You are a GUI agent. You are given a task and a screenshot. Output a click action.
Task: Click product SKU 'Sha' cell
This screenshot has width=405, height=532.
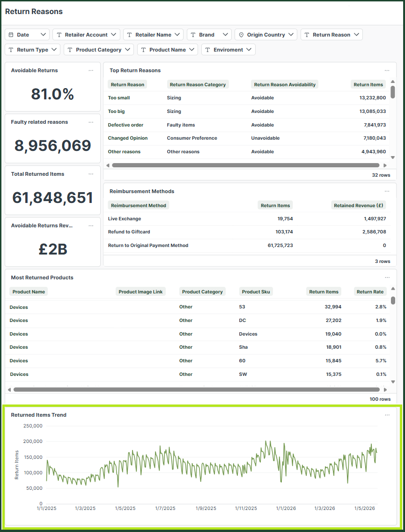tap(243, 347)
